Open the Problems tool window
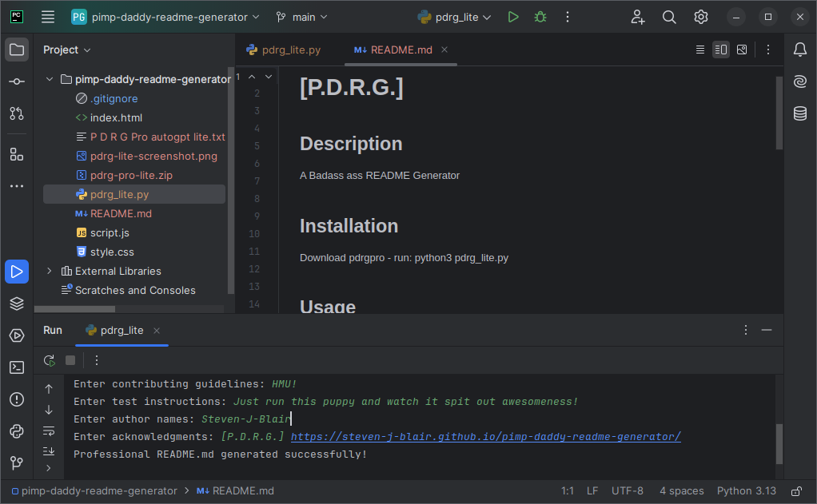Viewport: 817px width, 504px height. pos(16,399)
